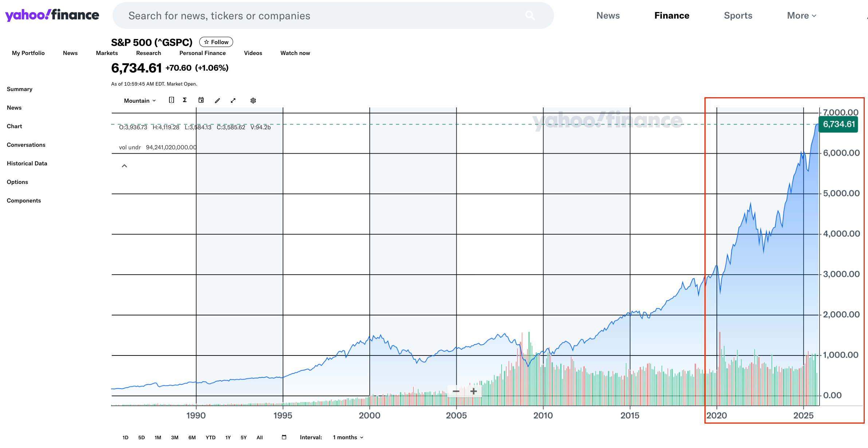Open Historical Data in sidebar
The height and width of the screenshot is (448, 868).
(x=27, y=163)
